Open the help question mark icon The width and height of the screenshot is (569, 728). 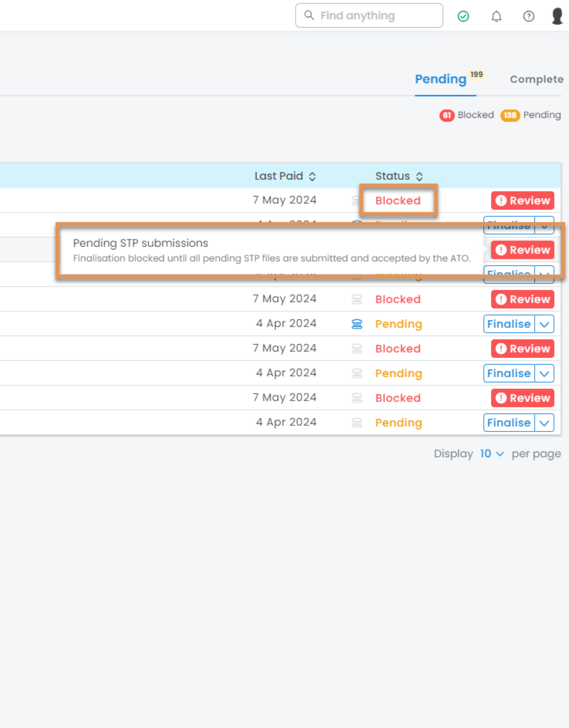[x=529, y=16]
